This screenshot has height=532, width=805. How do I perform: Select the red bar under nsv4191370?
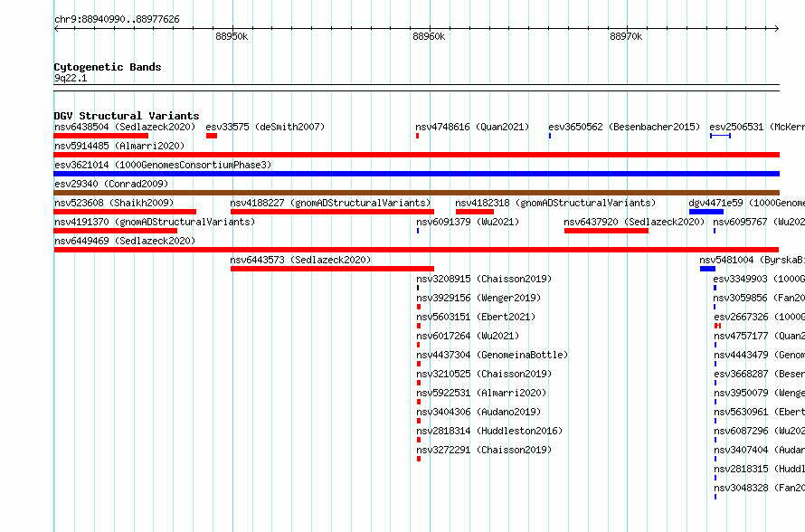[116, 231]
